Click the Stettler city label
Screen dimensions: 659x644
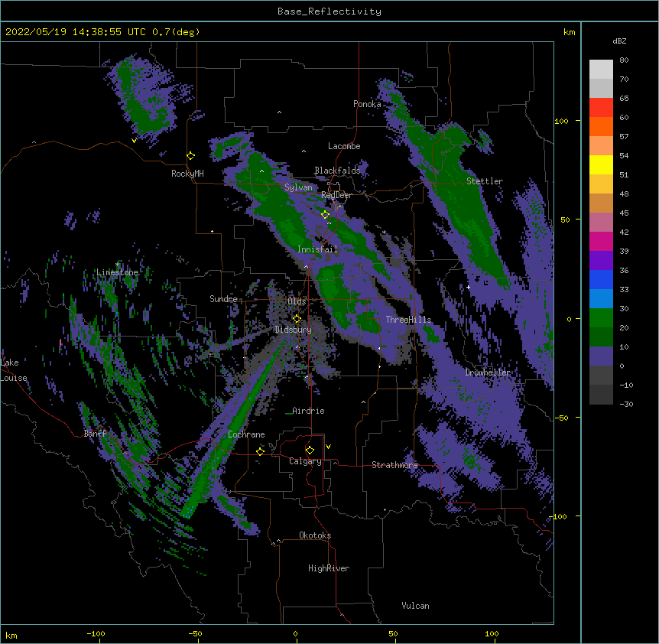(x=485, y=181)
